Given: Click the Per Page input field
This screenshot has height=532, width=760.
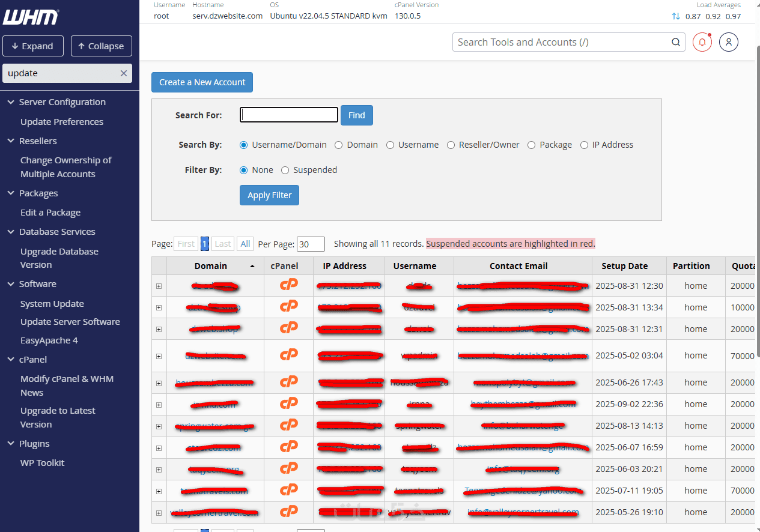Looking at the screenshot, I should 311,244.
